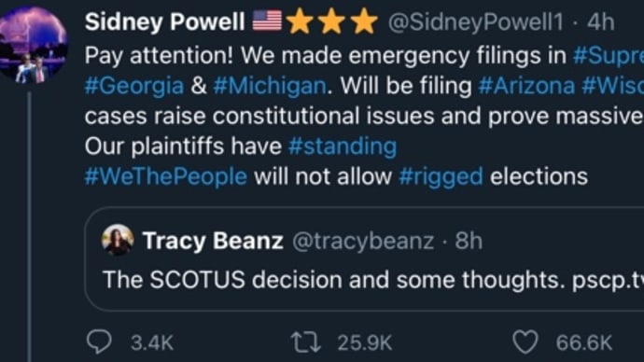Click the Sidney Powell display name

[164, 21]
